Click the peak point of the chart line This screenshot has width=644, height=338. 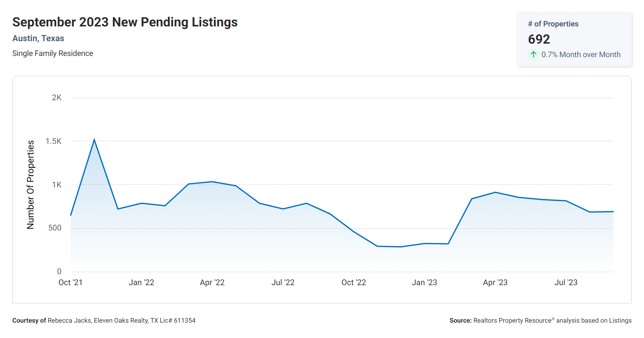pos(94,140)
